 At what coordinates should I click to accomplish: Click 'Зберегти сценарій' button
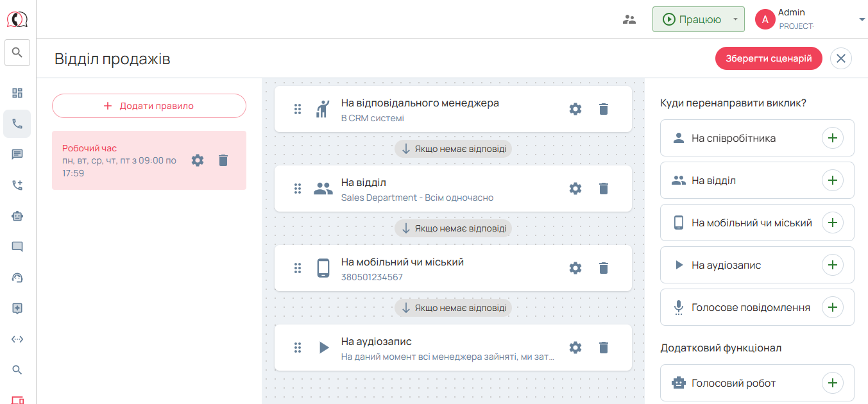[768, 58]
